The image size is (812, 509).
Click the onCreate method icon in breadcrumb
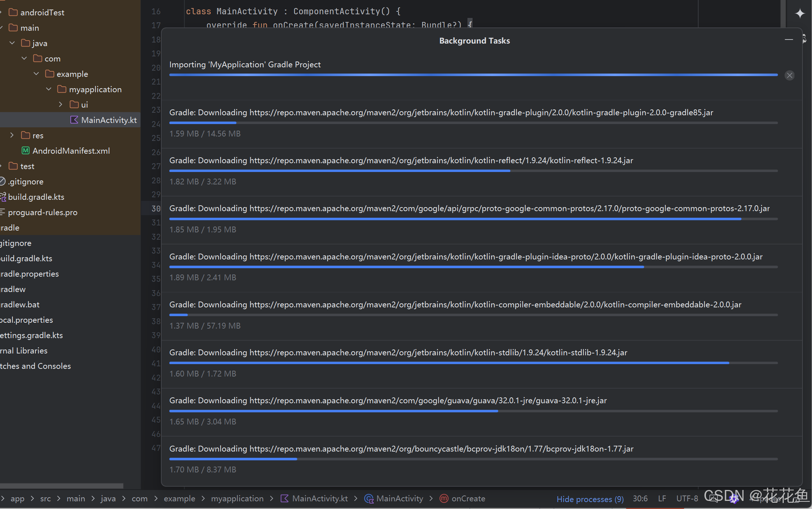pos(444,498)
